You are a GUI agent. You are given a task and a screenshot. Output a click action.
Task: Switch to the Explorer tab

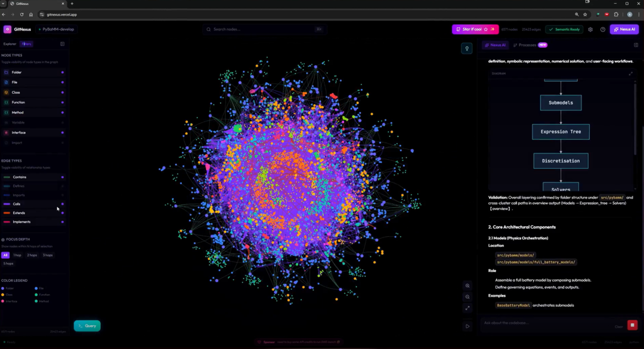pos(10,44)
